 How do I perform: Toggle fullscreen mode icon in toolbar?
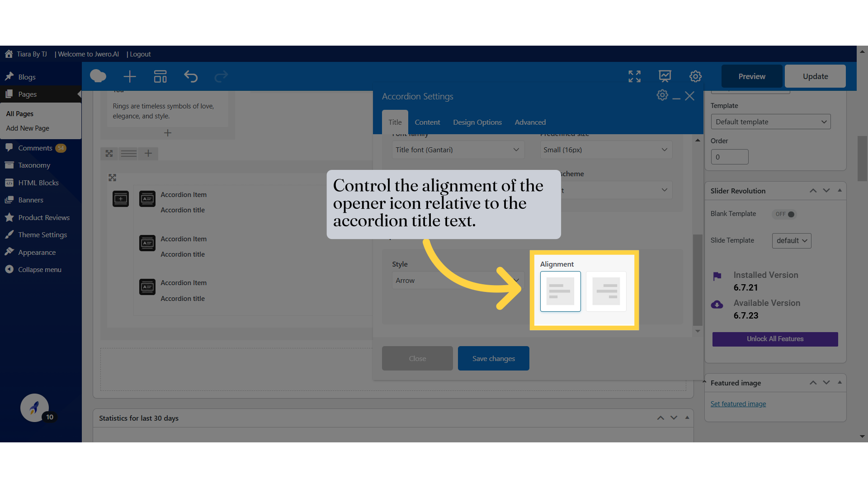pyautogui.click(x=634, y=76)
